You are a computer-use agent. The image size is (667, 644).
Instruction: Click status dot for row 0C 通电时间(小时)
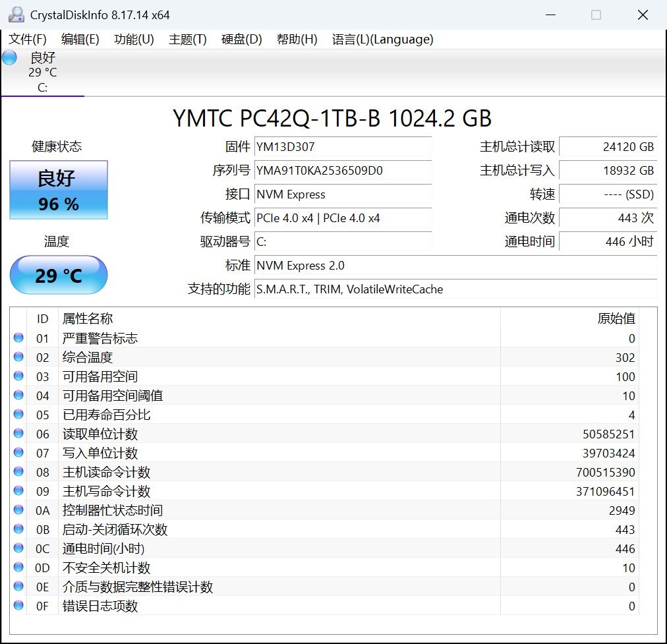[x=18, y=548]
